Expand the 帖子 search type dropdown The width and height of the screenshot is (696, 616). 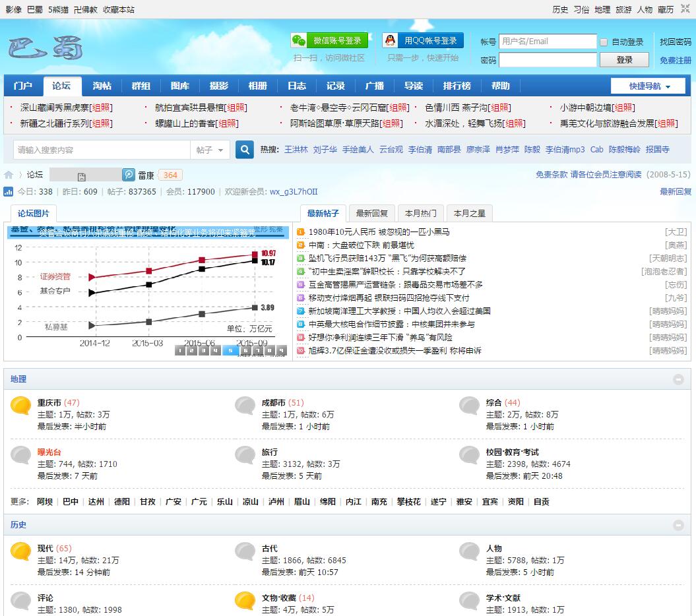(210, 150)
